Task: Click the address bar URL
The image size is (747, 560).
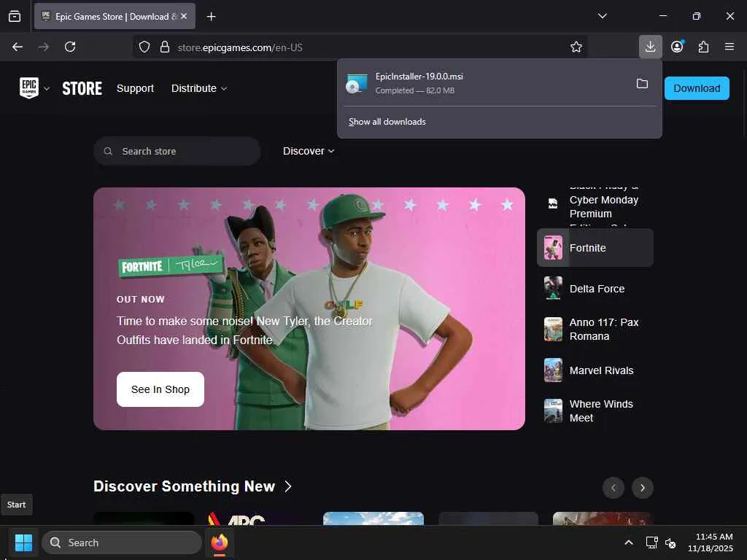Action: 239,47
